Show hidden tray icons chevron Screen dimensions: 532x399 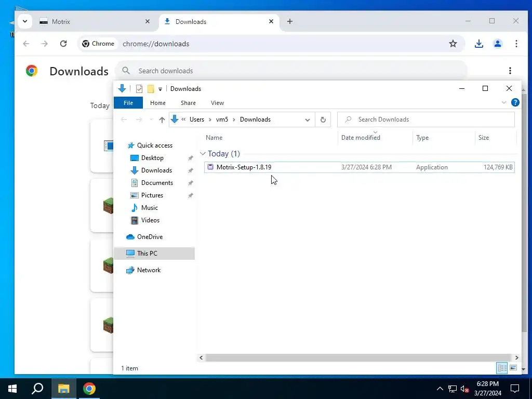(440, 389)
